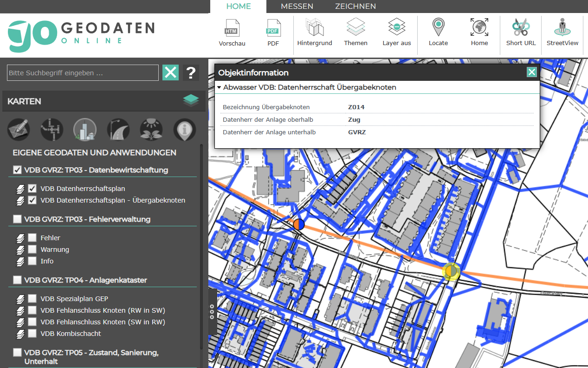Clear the search field with X button
The height and width of the screenshot is (368, 588).
tap(170, 72)
